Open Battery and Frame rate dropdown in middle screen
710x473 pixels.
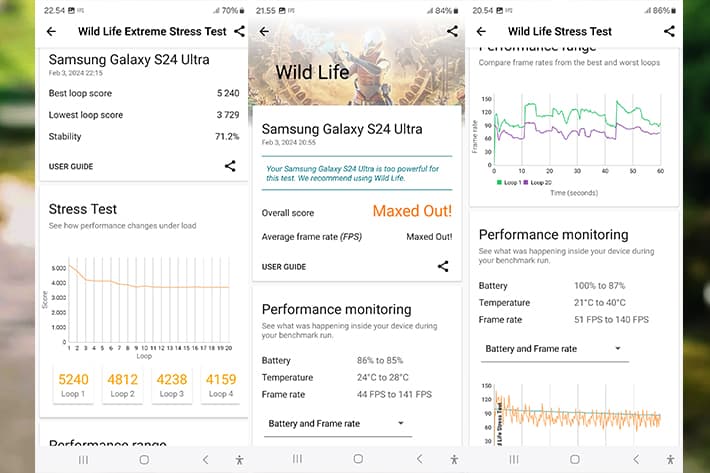(x=338, y=424)
